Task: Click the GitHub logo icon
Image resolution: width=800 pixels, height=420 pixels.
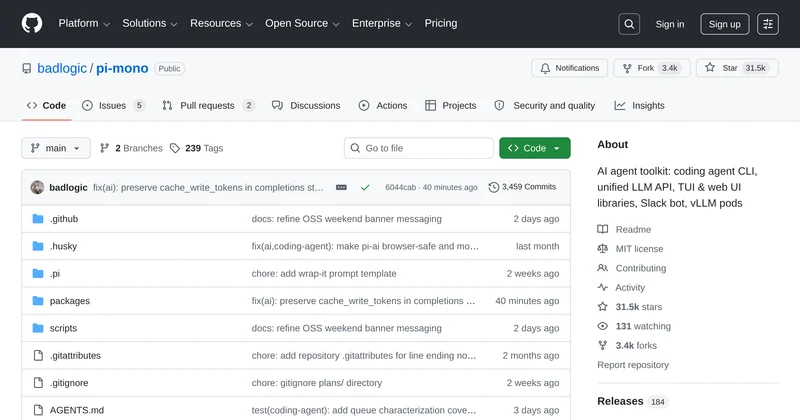Action: coord(32,24)
